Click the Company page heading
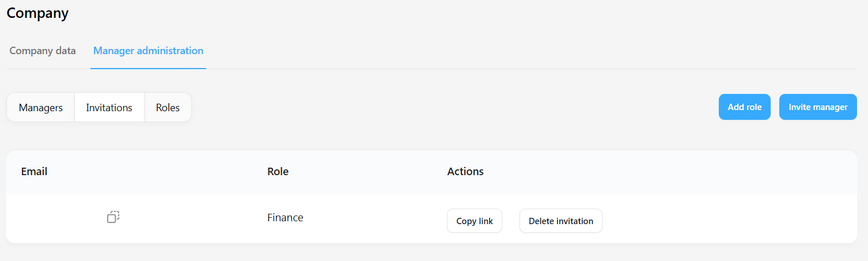The height and width of the screenshot is (261, 868). [37, 13]
